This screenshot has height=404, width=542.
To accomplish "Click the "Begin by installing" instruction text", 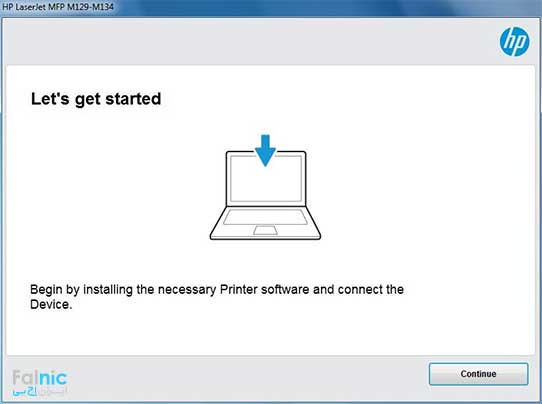I will tap(217, 297).
